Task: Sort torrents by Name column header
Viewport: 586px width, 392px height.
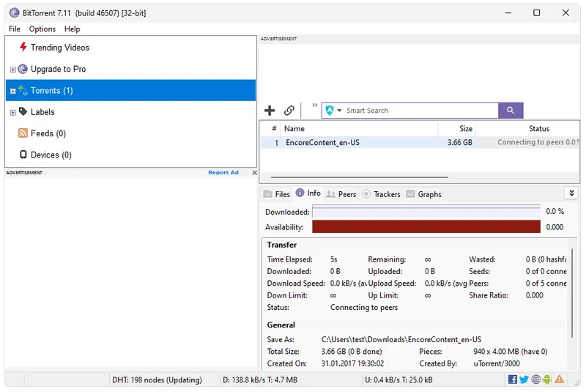Action: point(359,128)
